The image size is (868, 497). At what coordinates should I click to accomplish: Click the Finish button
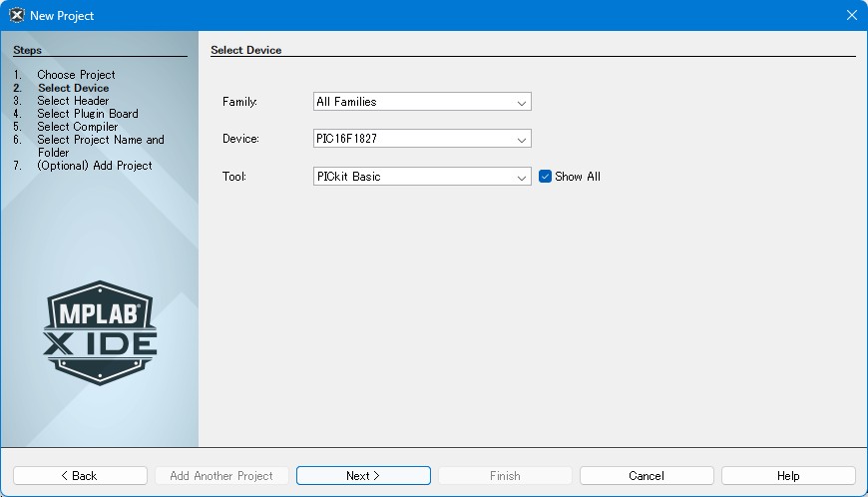coord(505,476)
